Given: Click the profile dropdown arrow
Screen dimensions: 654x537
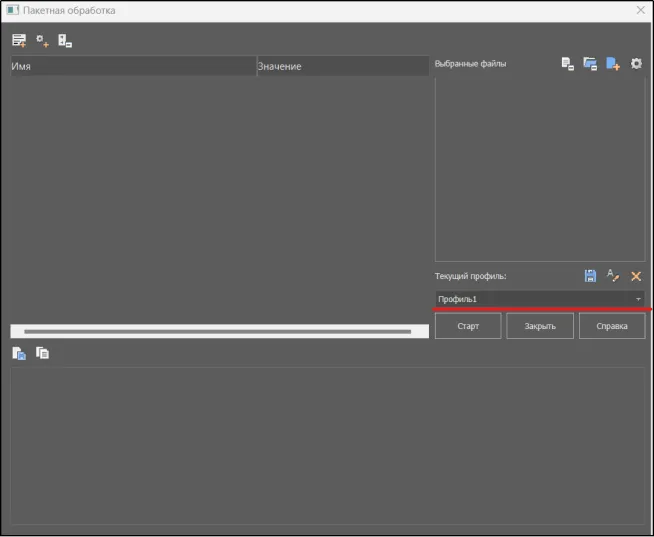Looking at the screenshot, I should [x=638, y=299].
